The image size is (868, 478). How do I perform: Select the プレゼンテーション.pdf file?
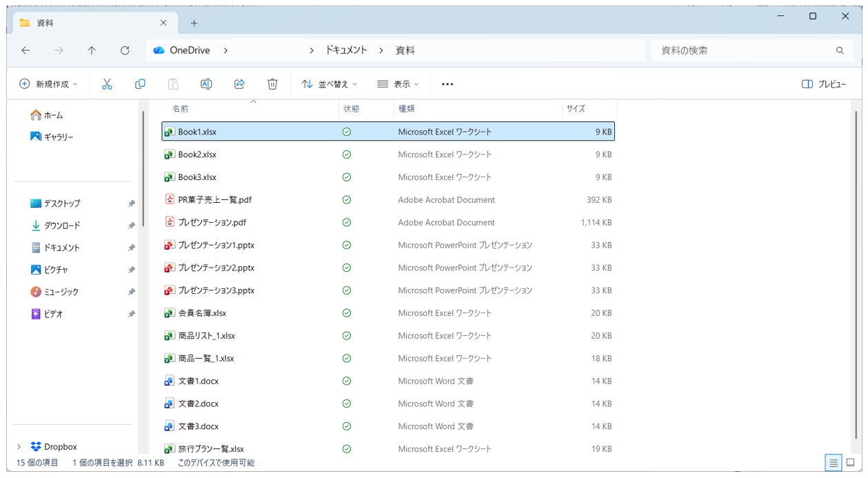point(212,223)
